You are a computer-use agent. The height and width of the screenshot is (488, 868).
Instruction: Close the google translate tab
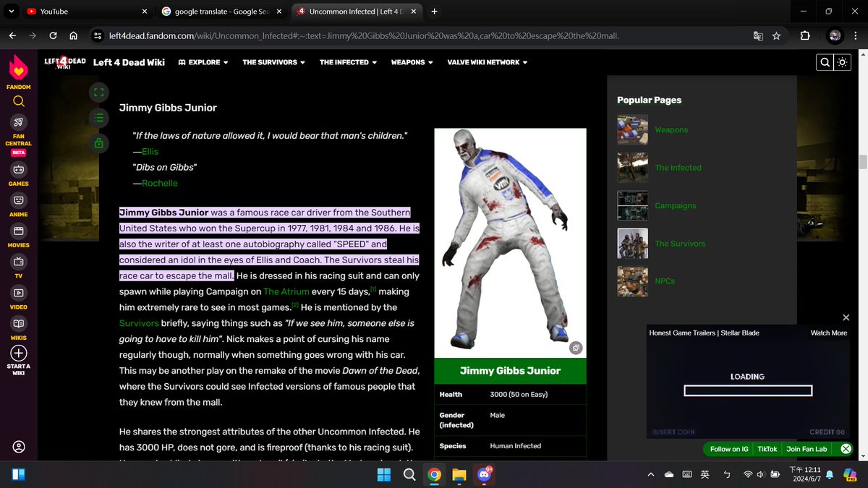[278, 12]
